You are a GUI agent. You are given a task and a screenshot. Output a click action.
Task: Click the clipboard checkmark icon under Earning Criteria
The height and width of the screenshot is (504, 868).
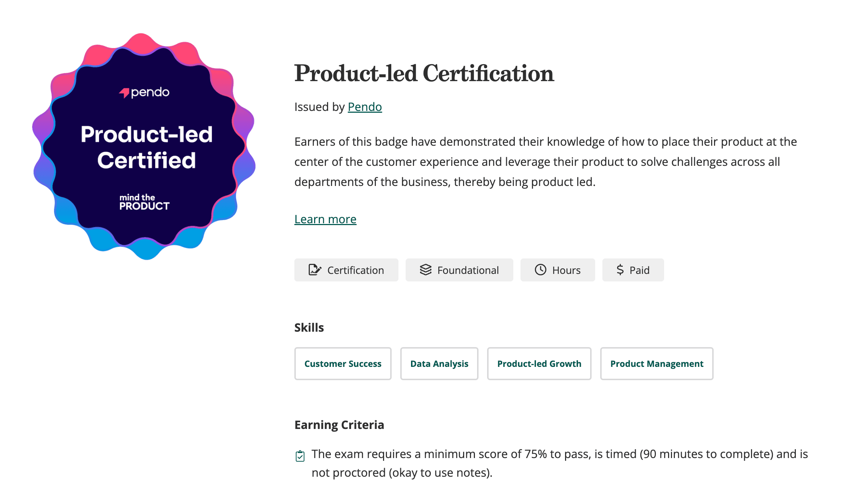click(x=300, y=457)
